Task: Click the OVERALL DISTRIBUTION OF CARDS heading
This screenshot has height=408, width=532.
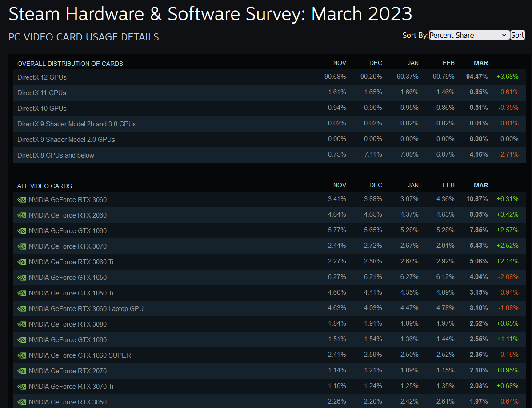Action: [70, 64]
